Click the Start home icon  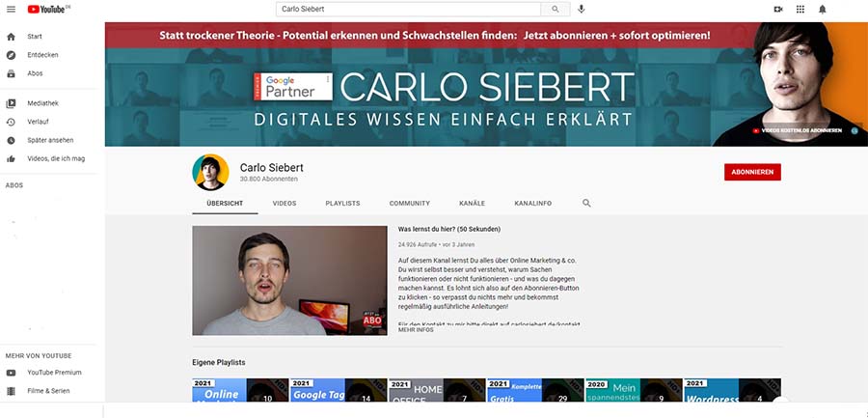pyautogui.click(x=11, y=37)
